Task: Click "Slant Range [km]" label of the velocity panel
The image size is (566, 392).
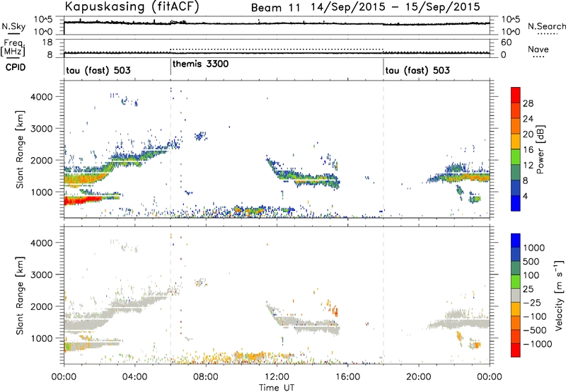Action: coord(21,295)
